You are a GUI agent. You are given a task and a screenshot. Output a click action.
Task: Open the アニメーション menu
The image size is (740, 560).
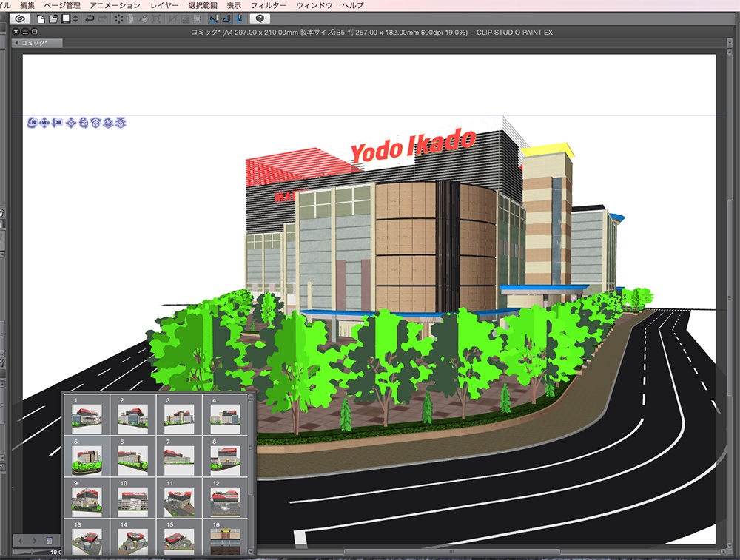click(115, 5)
